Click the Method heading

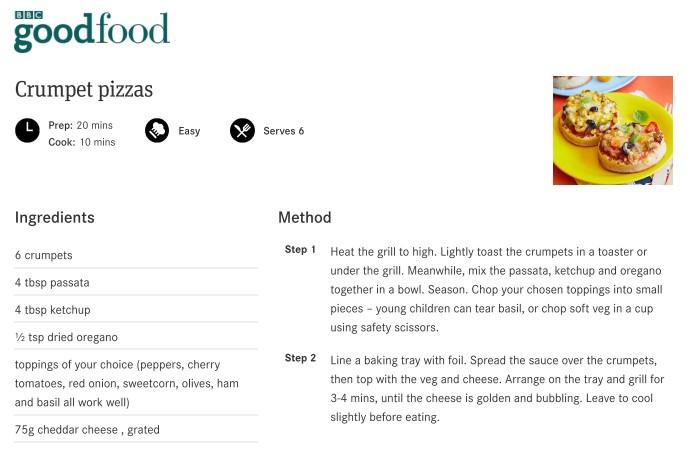coord(305,218)
